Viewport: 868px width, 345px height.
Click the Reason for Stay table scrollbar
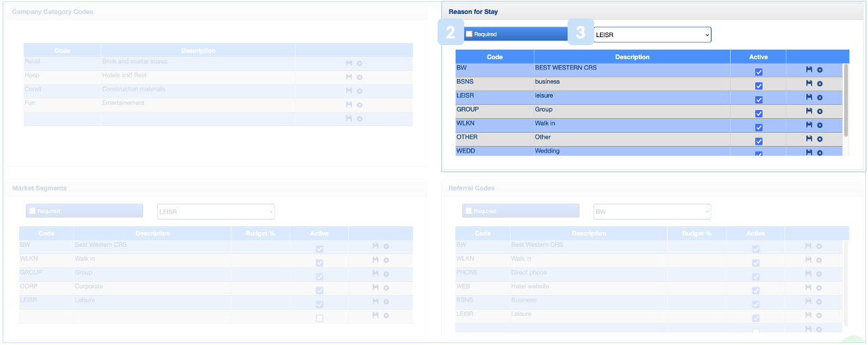pyautogui.click(x=845, y=100)
